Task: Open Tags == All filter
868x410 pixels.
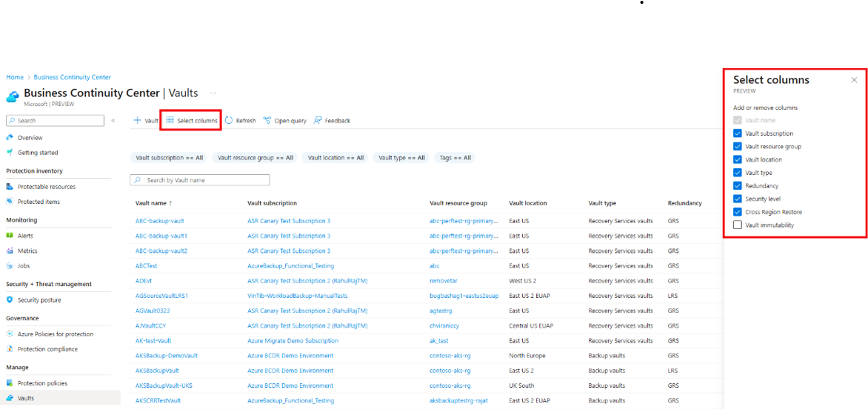Action: pyautogui.click(x=455, y=158)
